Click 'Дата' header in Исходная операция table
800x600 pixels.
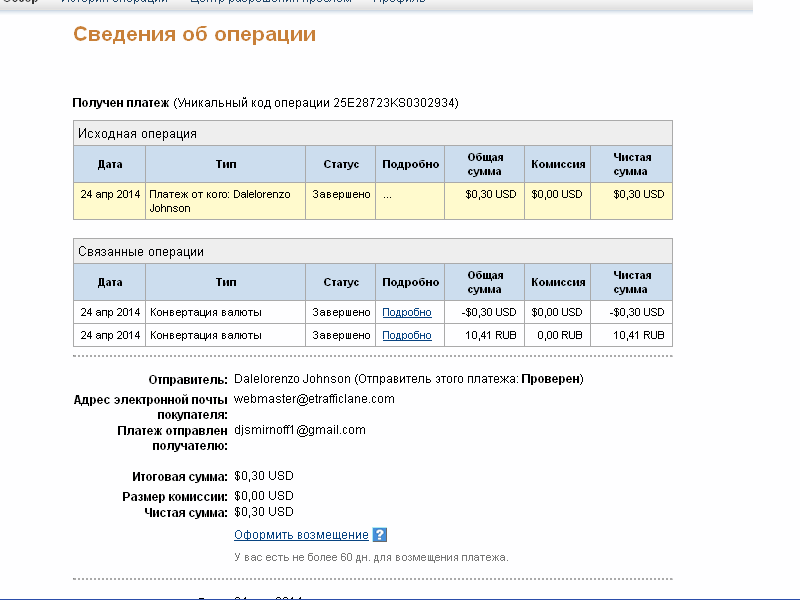click(x=110, y=164)
